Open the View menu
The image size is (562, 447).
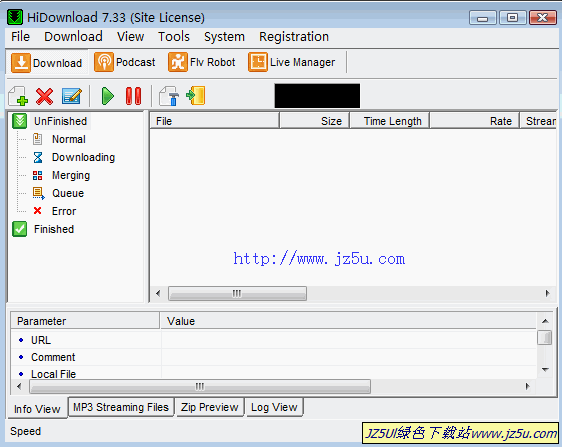[x=130, y=37]
